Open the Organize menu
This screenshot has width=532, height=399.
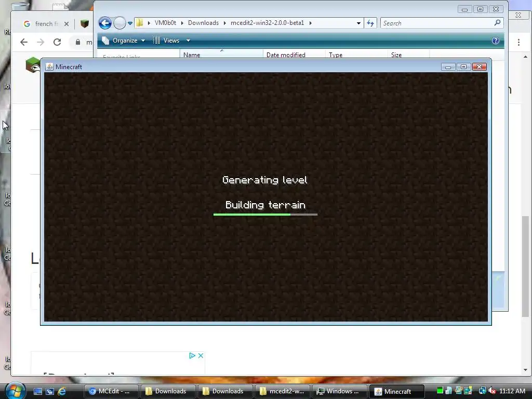[x=124, y=41]
